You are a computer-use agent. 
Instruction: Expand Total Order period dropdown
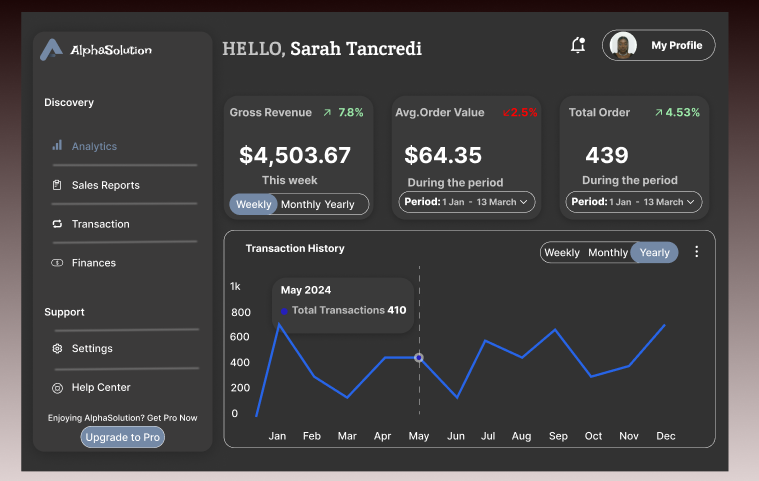634,202
